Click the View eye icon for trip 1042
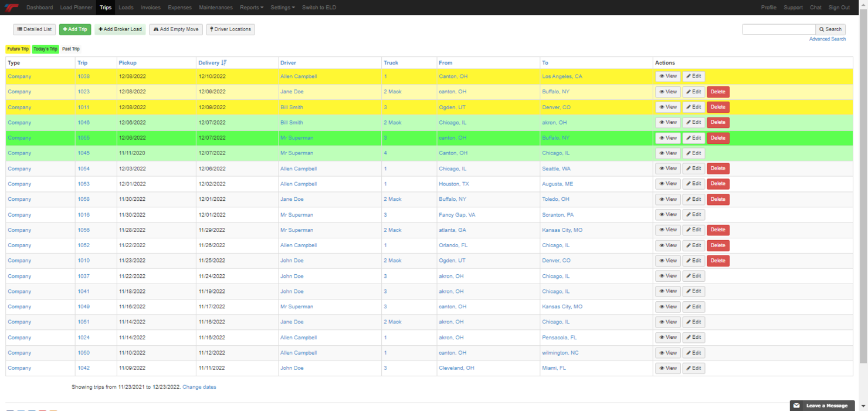This screenshot has width=868, height=411. tap(662, 368)
